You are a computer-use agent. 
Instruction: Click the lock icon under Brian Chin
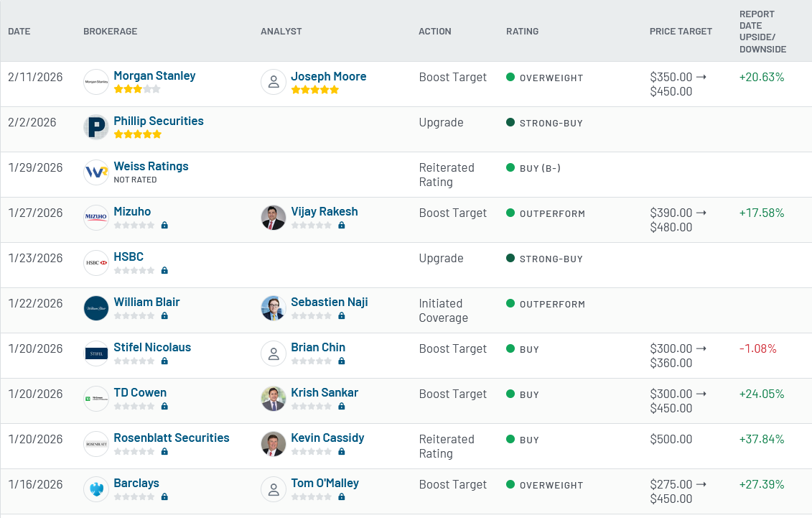click(x=342, y=361)
